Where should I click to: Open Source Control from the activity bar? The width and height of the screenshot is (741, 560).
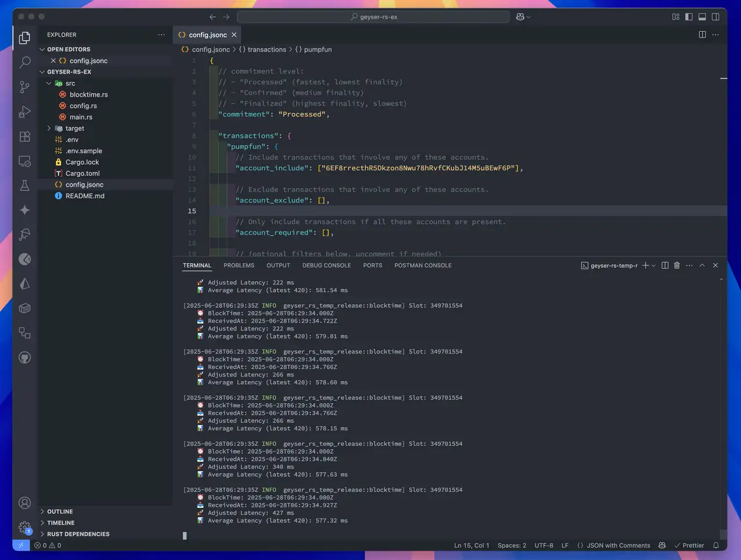[x=24, y=87]
